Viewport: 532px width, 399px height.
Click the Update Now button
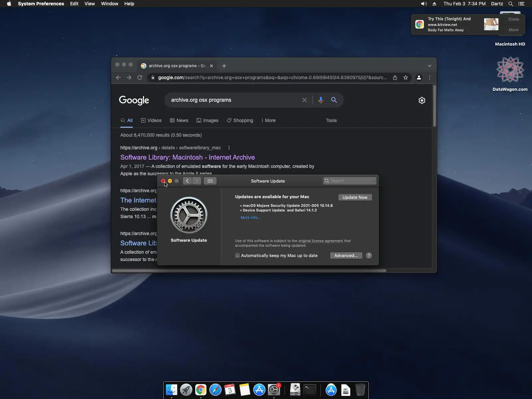pos(355,197)
